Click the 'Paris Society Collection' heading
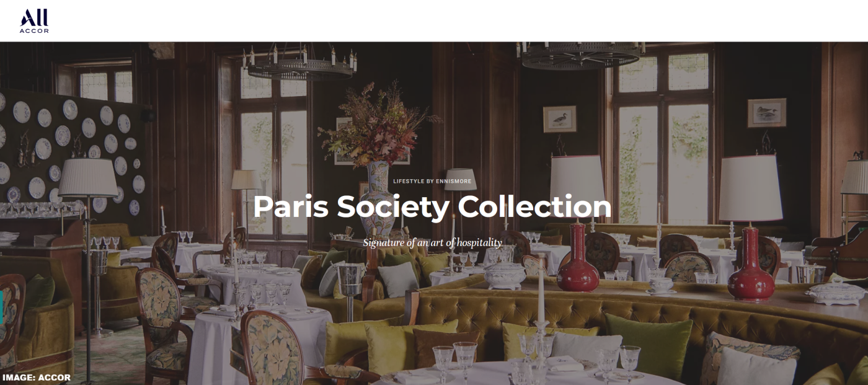The width and height of the screenshot is (868, 385). (x=432, y=206)
